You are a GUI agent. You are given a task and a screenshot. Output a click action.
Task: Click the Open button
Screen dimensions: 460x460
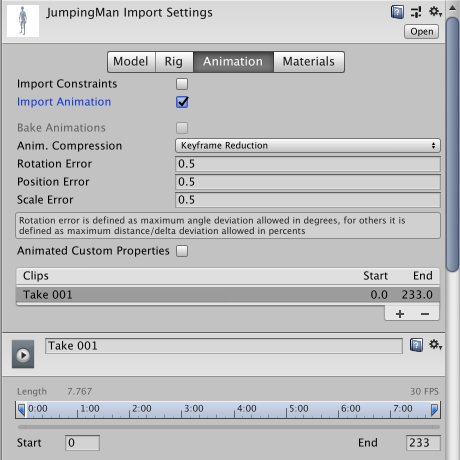point(421,32)
